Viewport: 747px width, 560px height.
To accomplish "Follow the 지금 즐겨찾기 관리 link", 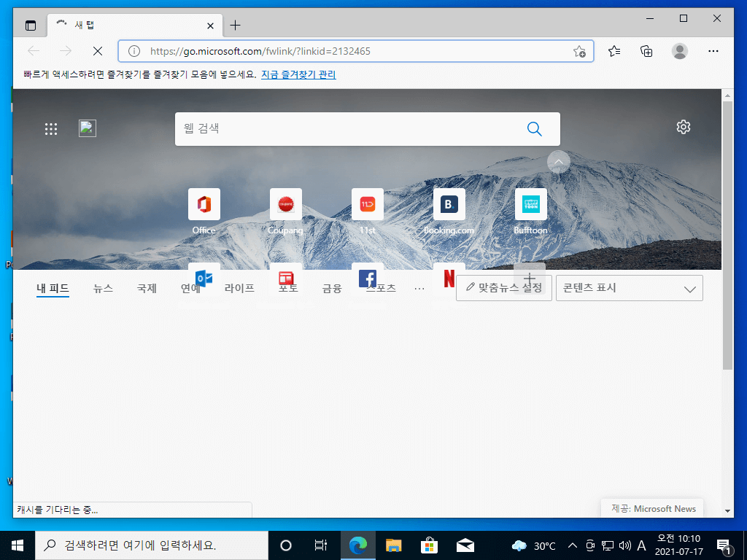I will point(298,75).
